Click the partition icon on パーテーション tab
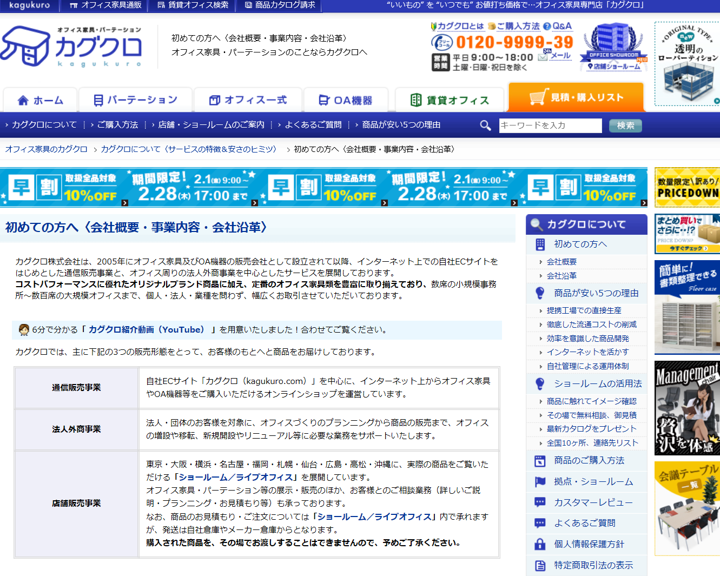Image resolution: width=720 pixels, height=576 pixels. (x=98, y=100)
